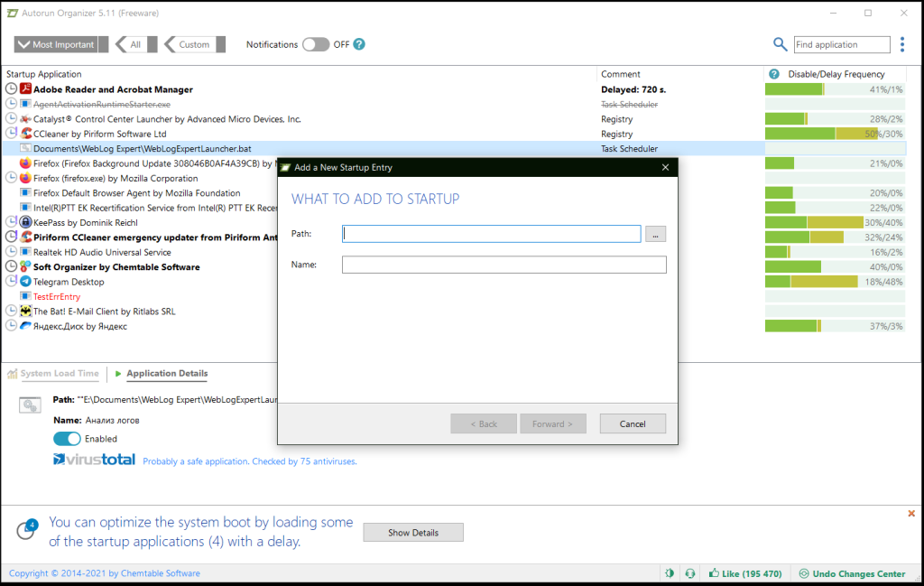Click the CCleaner 50%/30% frequency bar

[835, 134]
